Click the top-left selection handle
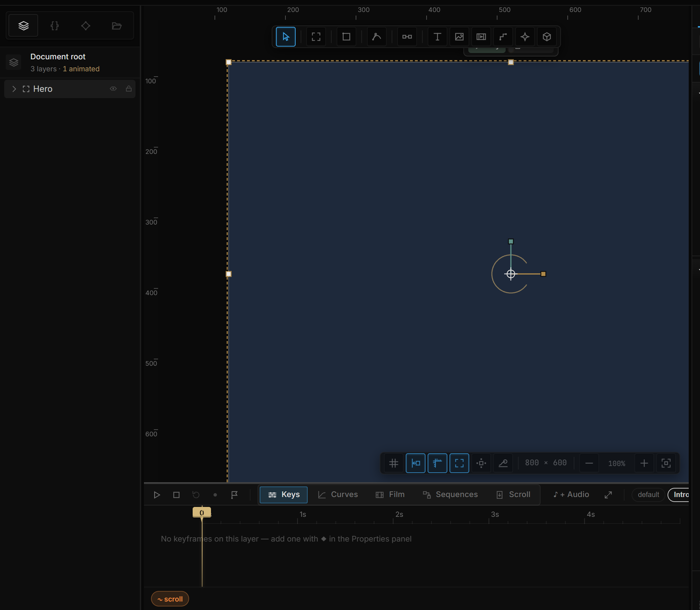 coord(229,62)
